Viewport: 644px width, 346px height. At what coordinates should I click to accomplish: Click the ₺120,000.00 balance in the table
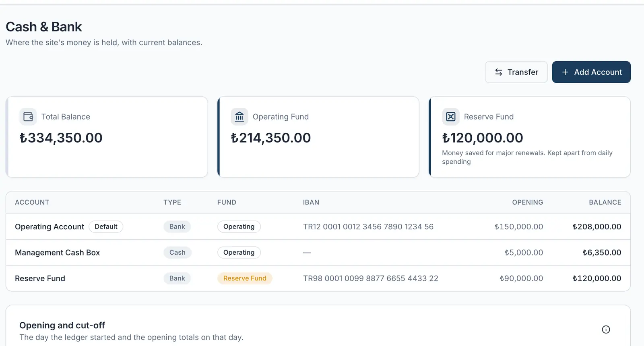point(597,278)
